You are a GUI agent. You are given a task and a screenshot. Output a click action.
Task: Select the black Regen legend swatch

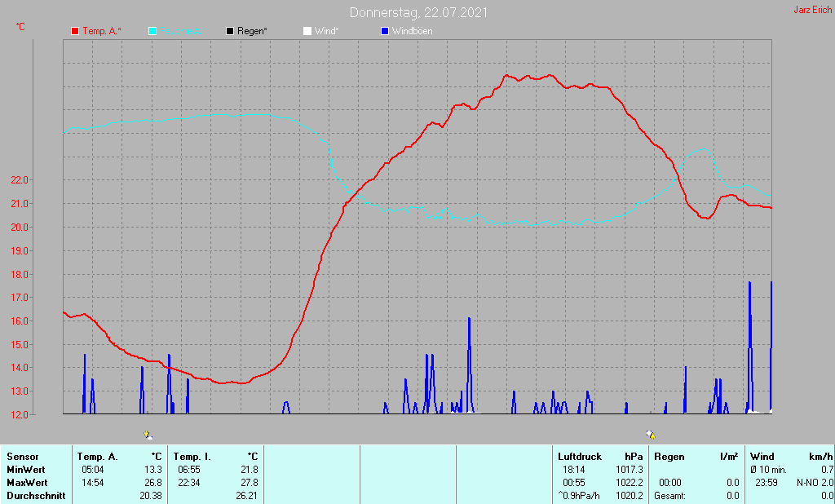tap(230, 31)
